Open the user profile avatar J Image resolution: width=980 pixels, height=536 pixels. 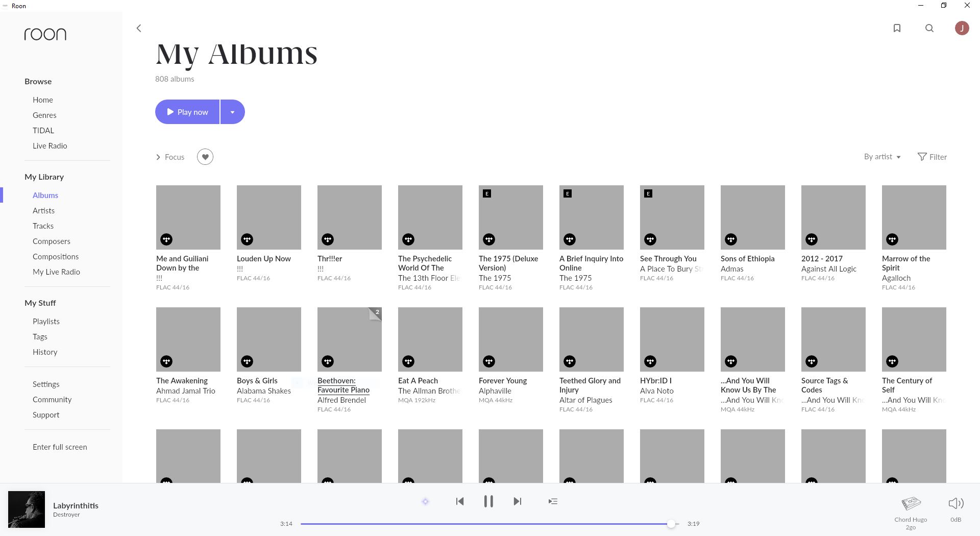tap(962, 28)
